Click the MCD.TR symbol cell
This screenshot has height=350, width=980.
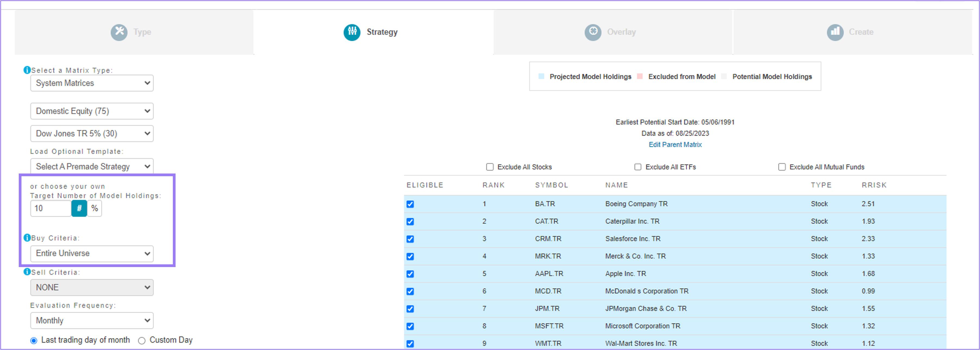pos(548,291)
